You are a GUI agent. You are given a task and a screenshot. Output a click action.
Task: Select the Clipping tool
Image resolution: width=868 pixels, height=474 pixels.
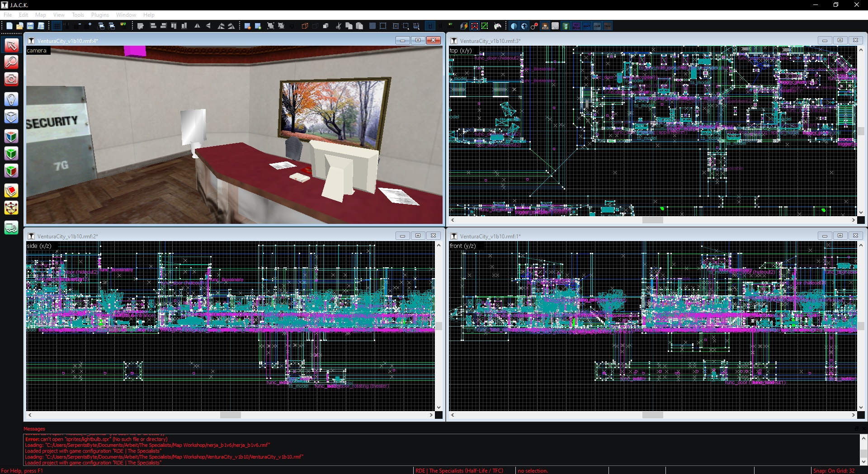click(11, 191)
